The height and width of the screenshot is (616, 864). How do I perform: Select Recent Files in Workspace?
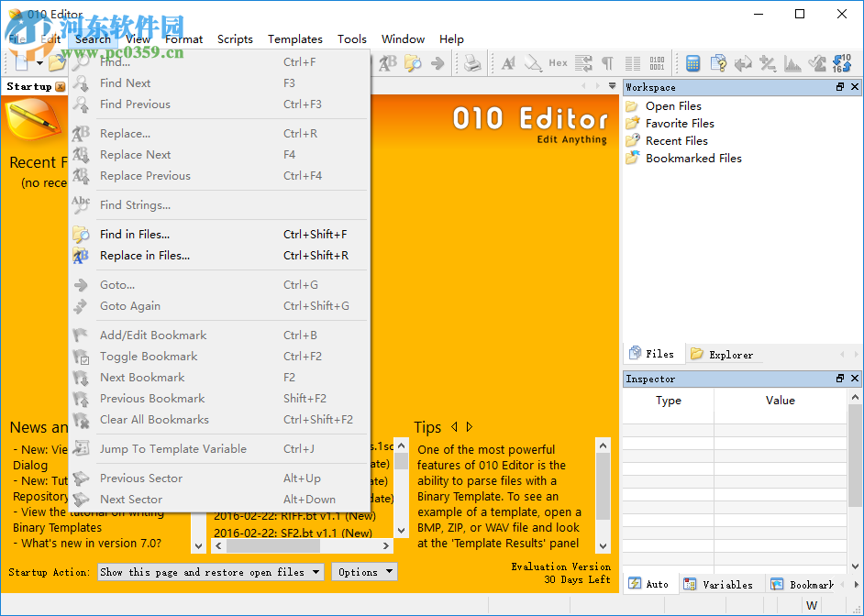[676, 141]
